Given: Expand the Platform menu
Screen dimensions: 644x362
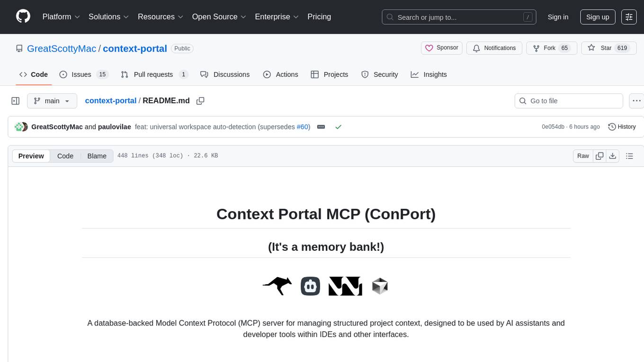Looking at the screenshot, I should pos(61,17).
